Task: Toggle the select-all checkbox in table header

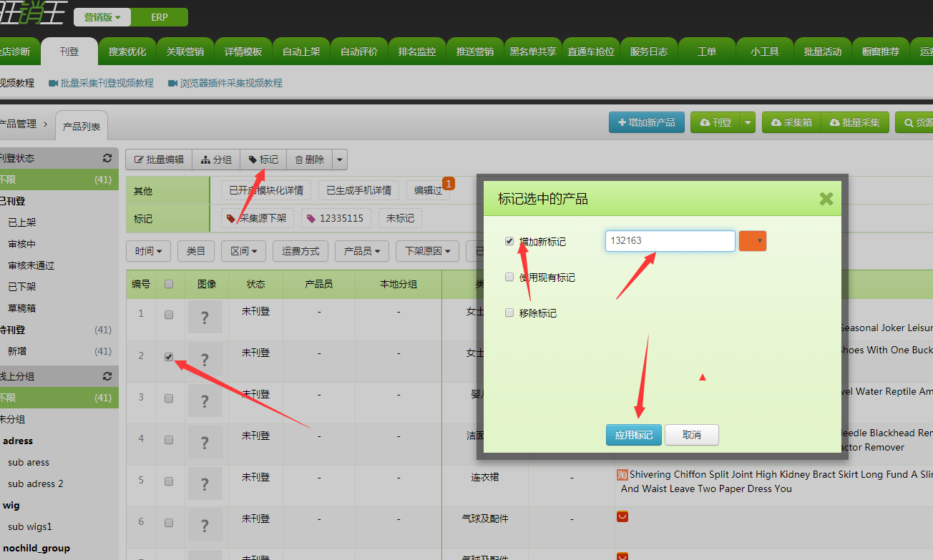Action: (x=169, y=284)
